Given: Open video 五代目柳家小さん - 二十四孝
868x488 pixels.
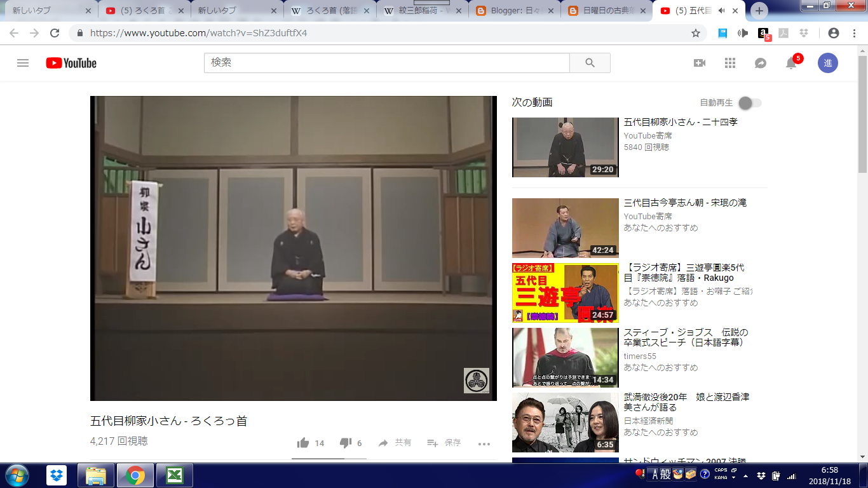Looking at the screenshot, I should tap(681, 122).
